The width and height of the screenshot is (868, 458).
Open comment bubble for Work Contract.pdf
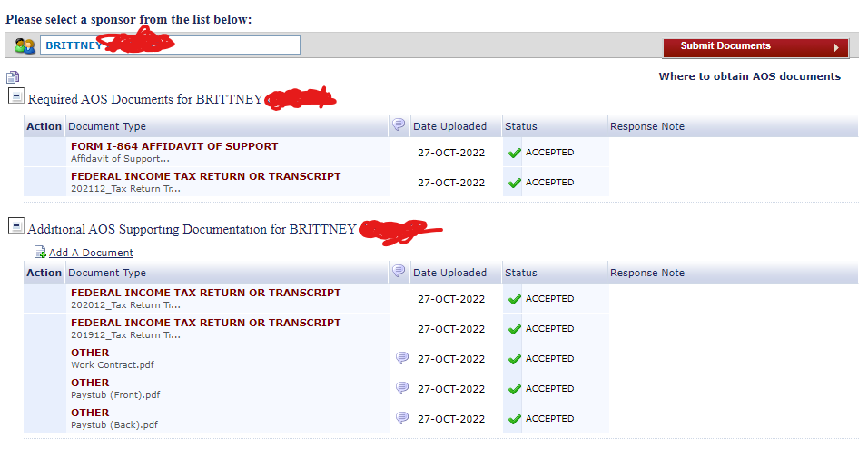point(402,358)
